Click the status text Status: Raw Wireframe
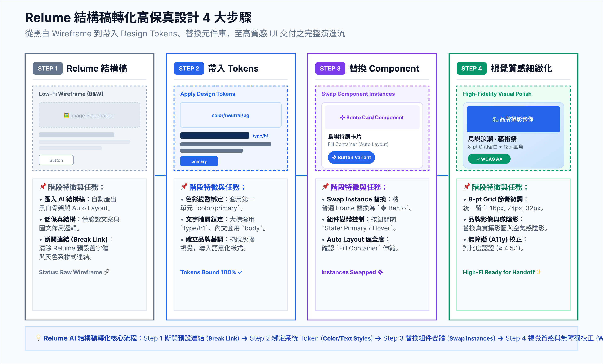Viewport: 603px width, 364px height. point(71,272)
